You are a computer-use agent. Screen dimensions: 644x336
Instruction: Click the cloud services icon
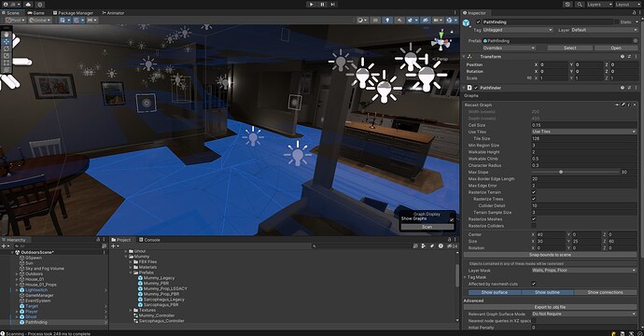tap(28, 4)
